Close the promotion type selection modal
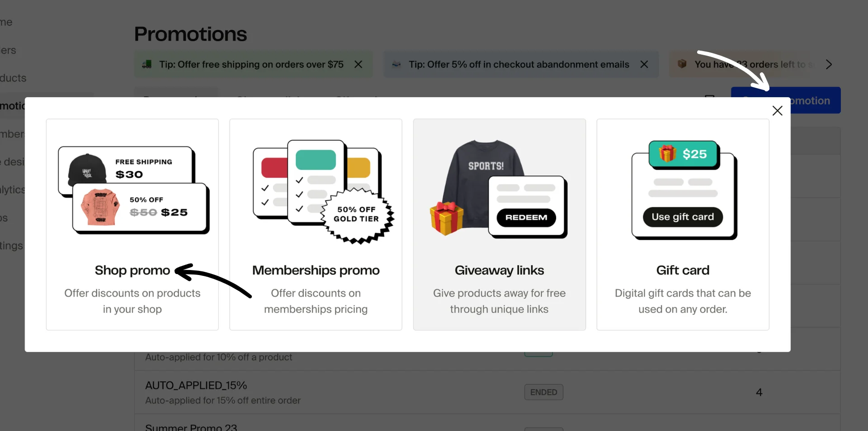The image size is (868, 431). [x=778, y=110]
